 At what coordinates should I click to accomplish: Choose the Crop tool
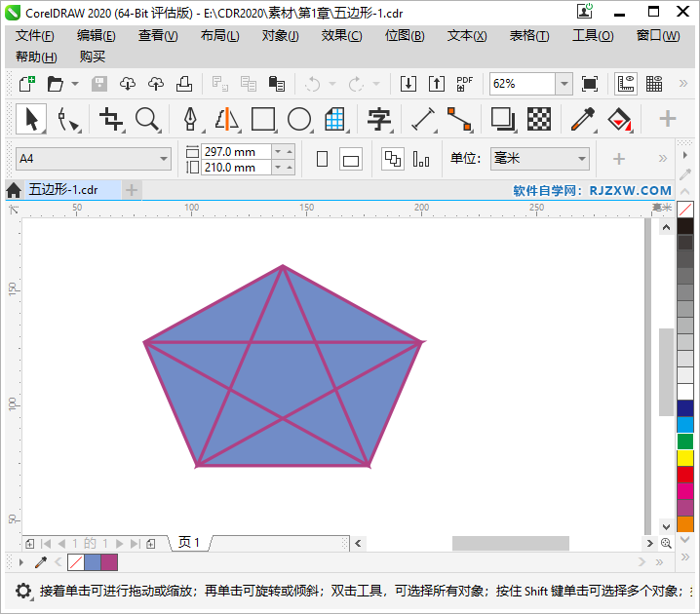click(111, 119)
